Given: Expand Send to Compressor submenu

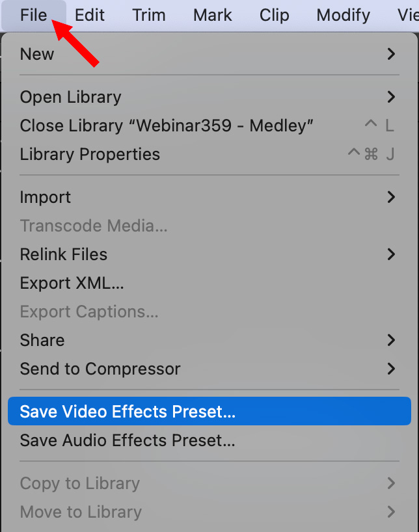Looking at the screenshot, I should 100,369.
